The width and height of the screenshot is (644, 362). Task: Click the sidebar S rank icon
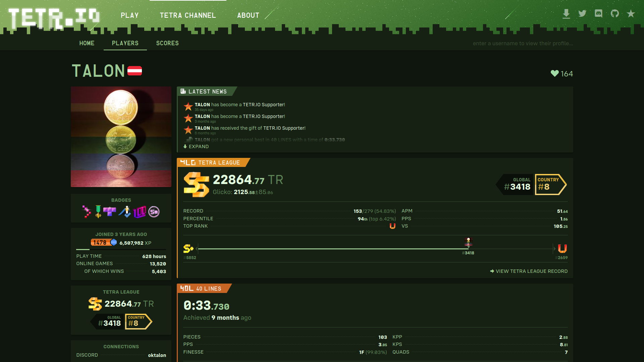95,304
